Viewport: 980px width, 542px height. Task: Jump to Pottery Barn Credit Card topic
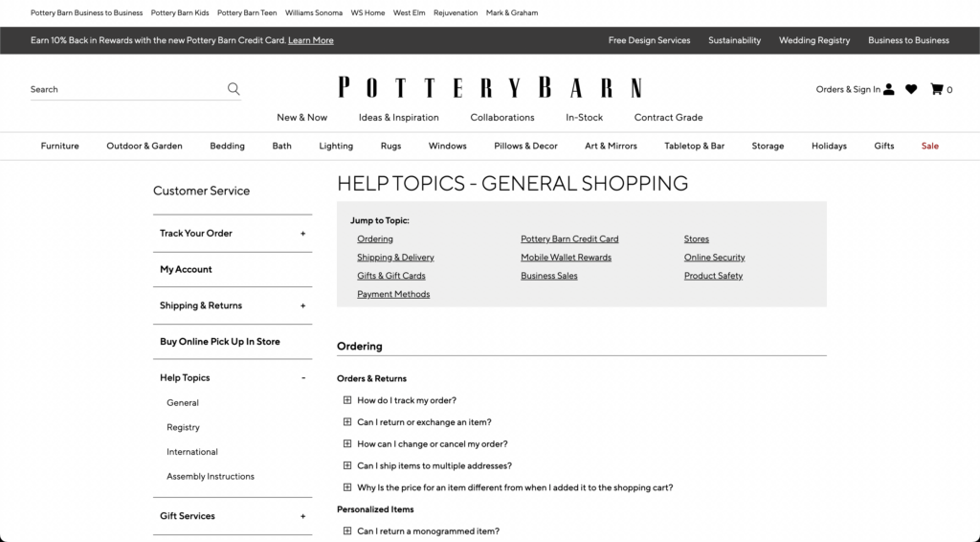pyautogui.click(x=569, y=238)
